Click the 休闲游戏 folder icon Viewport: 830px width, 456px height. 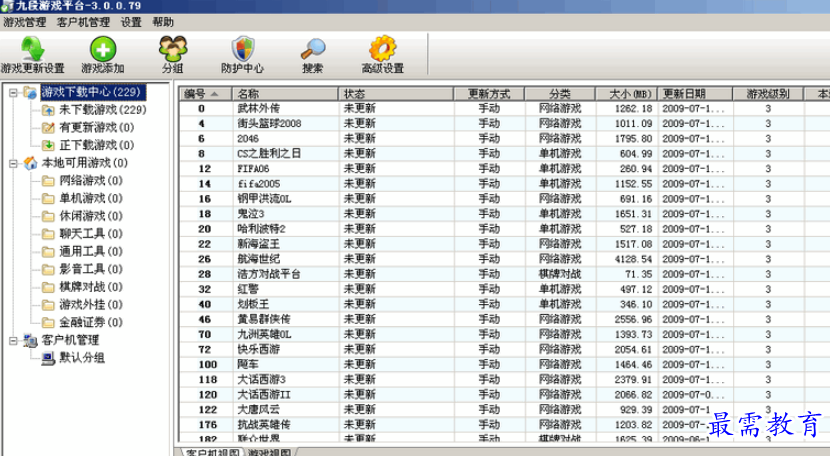(48, 217)
